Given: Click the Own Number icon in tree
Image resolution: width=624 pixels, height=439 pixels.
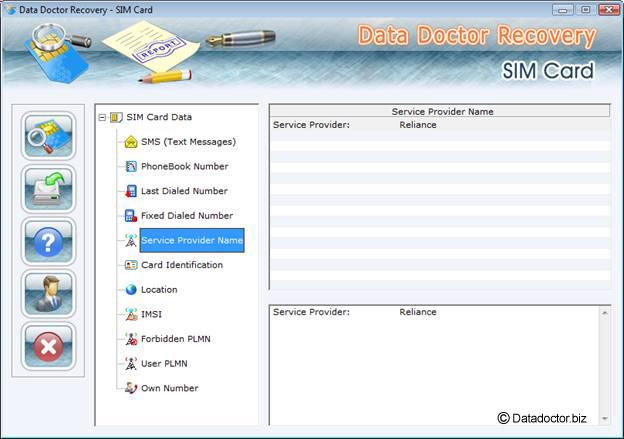Looking at the screenshot, I should pos(131,388).
